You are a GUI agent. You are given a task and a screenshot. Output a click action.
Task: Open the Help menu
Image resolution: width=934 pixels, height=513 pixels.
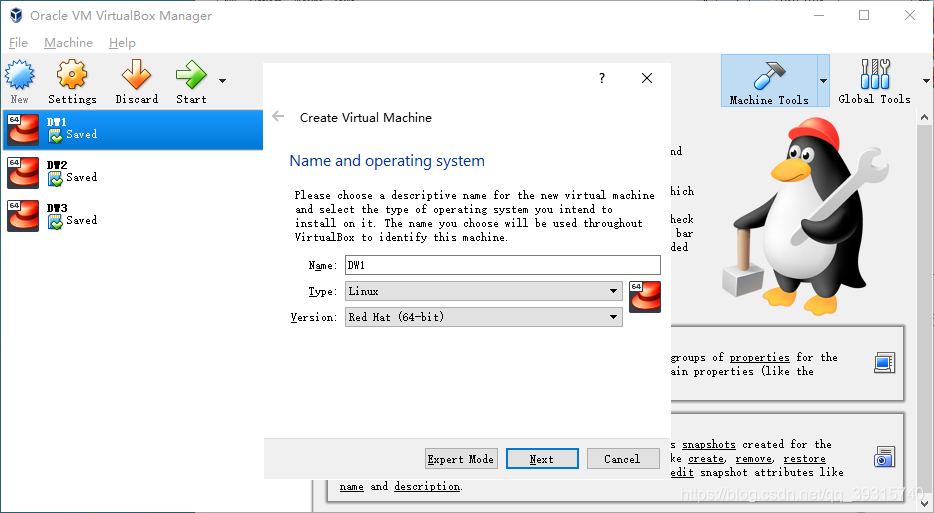click(x=122, y=43)
